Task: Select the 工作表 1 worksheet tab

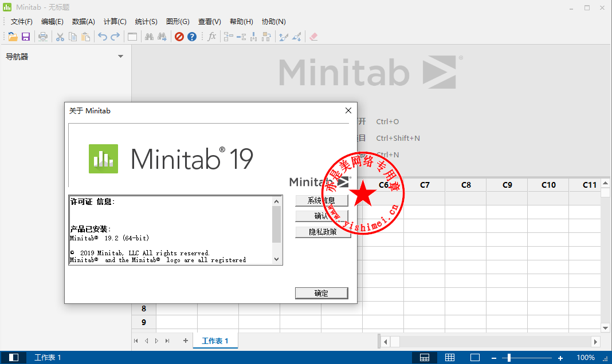Action: point(215,341)
